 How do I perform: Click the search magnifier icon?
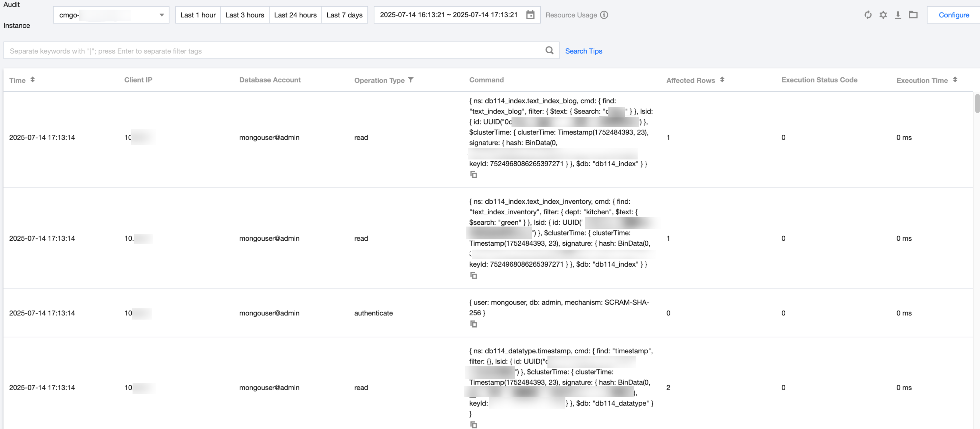click(549, 50)
